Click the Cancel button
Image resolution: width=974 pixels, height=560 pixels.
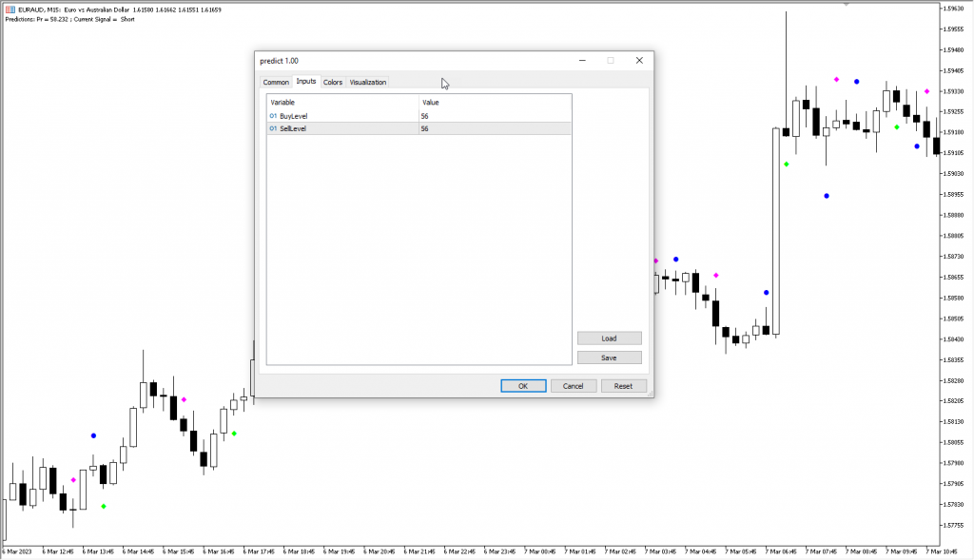[574, 386]
